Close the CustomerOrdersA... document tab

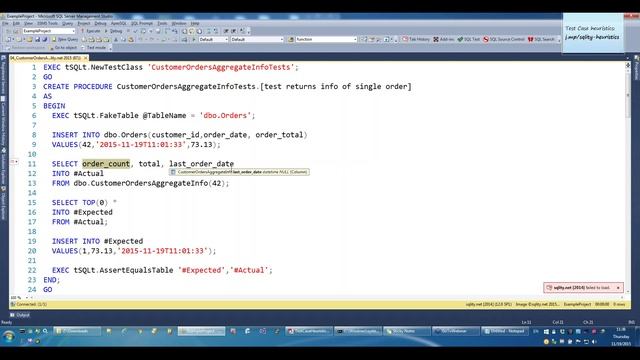pyautogui.click(x=85, y=58)
